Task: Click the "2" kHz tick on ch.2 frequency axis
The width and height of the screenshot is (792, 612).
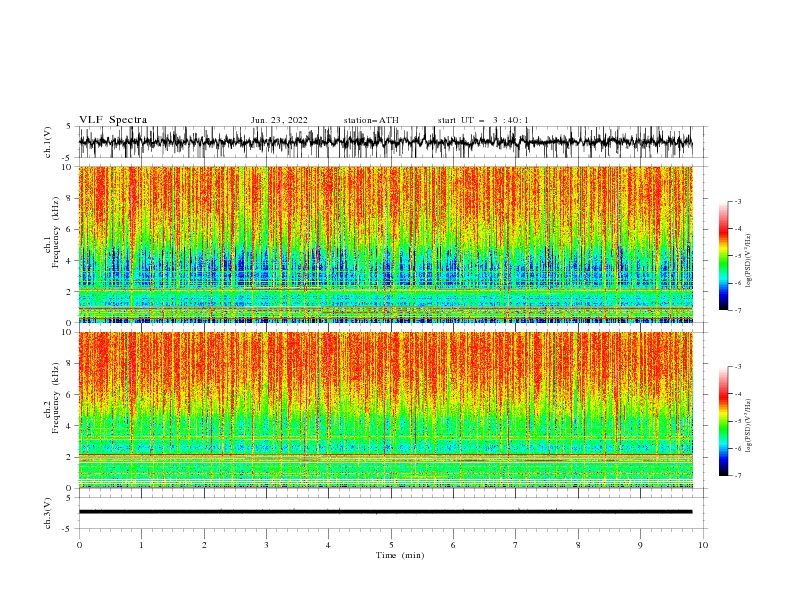Action: pos(70,457)
